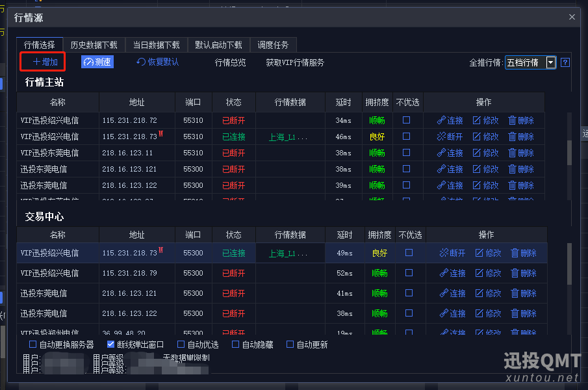Delete (删除) the 115.231.218.73 row in 行情主站

pyautogui.click(x=521, y=136)
